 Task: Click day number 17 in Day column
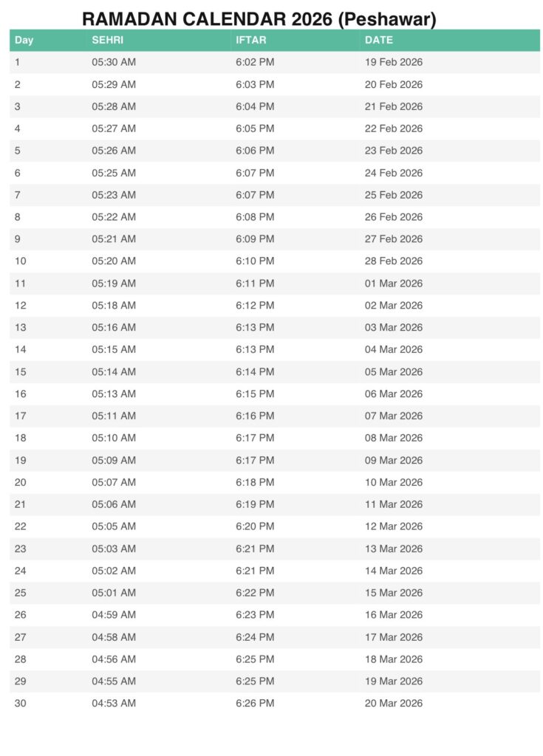(x=20, y=416)
